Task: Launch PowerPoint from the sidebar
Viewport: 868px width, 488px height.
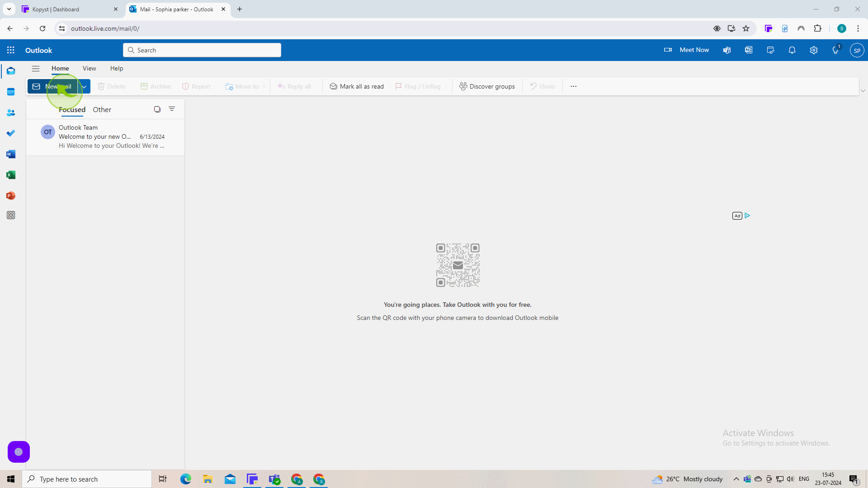Action: (x=11, y=196)
